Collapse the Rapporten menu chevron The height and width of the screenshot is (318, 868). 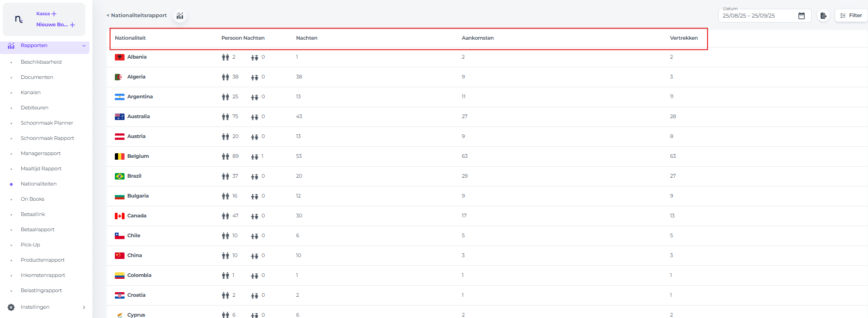(x=84, y=46)
